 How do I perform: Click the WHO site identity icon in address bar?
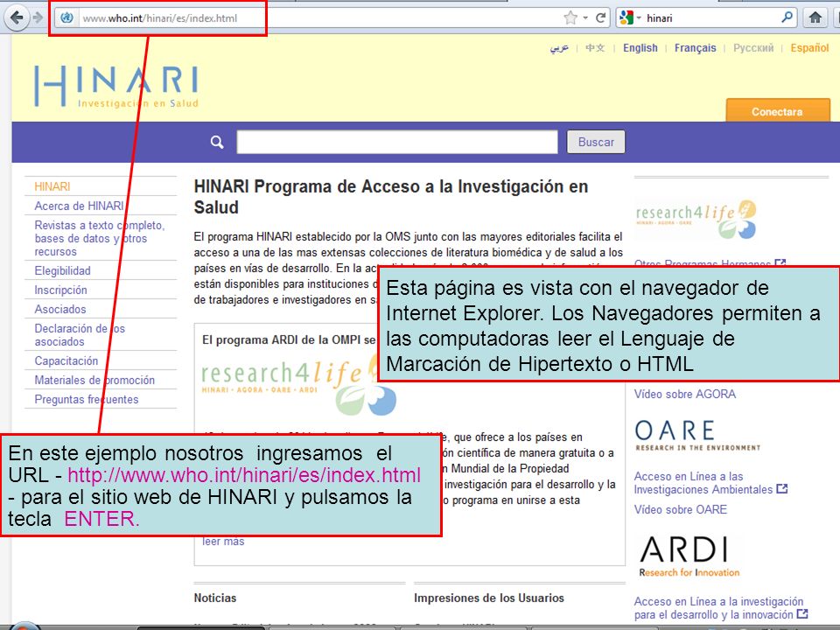tap(66, 17)
